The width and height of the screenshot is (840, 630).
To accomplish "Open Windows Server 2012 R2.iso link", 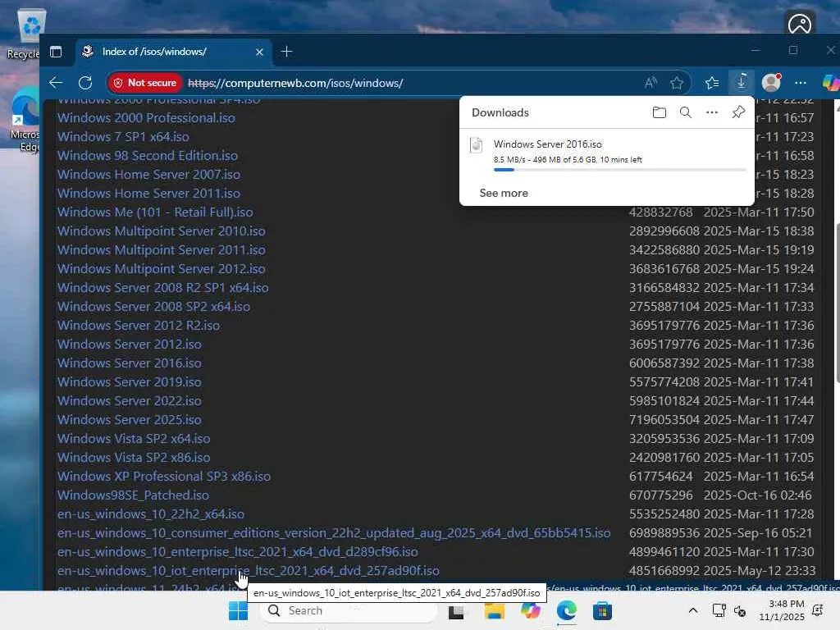I will pos(139,325).
